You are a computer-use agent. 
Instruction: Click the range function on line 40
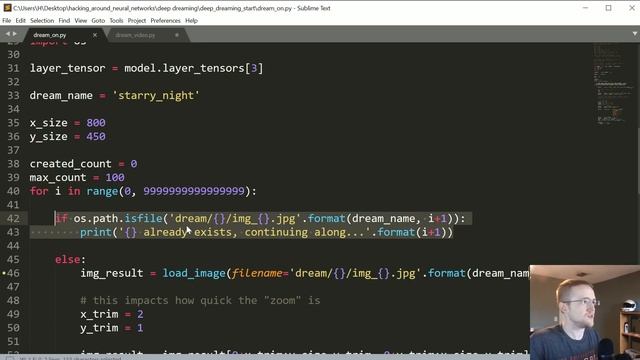point(102,191)
